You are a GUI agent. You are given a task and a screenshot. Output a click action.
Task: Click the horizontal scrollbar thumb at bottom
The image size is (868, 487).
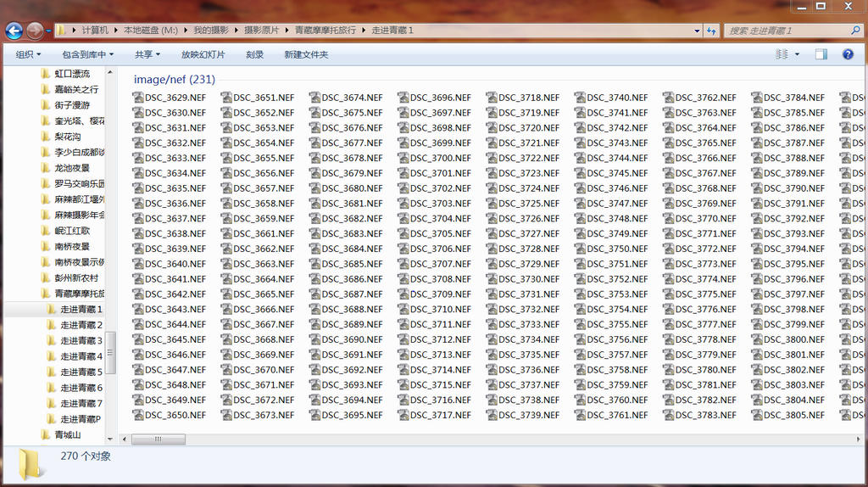click(158, 439)
